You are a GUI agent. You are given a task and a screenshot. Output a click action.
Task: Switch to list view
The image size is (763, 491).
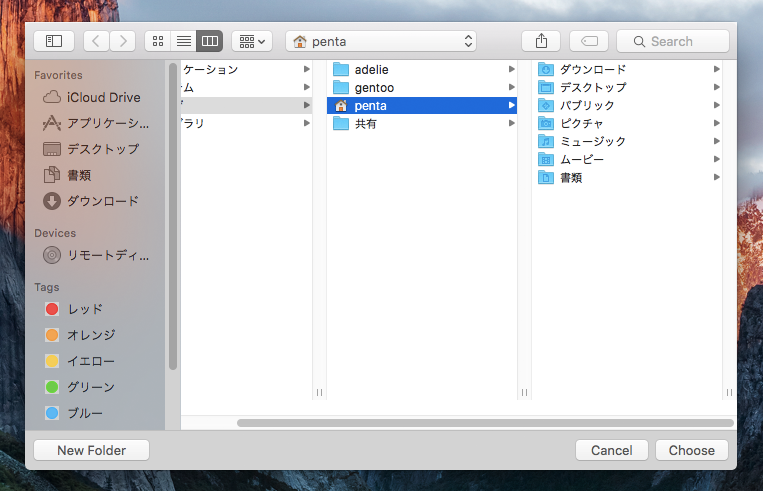(x=183, y=41)
